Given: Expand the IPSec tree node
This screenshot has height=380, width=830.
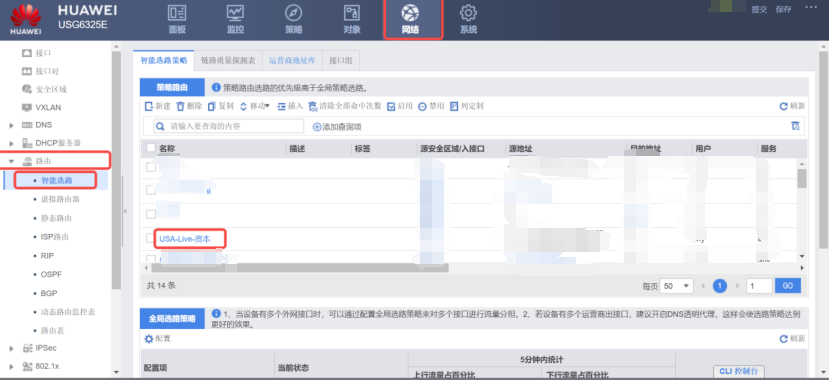Looking at the screenshot, I should click(12, 348).
